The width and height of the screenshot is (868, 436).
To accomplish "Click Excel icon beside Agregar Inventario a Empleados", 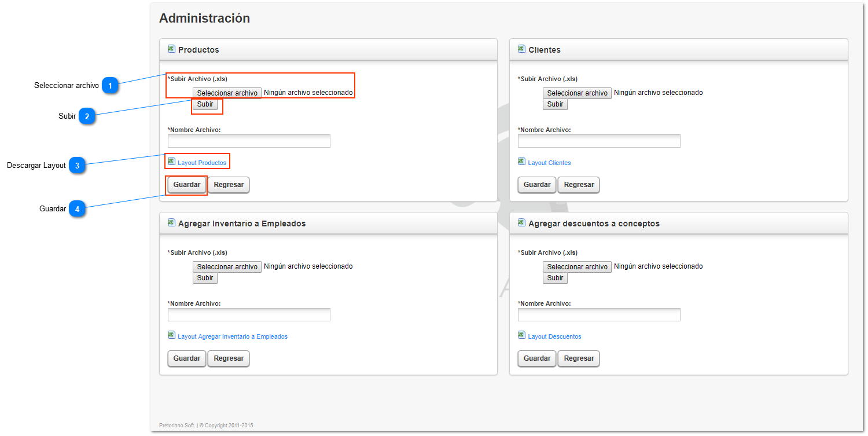I will [x=171, y=223].
